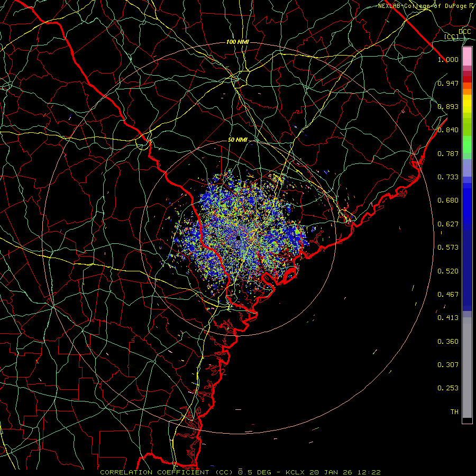Click the 0.733 scale value

[448, 177]
